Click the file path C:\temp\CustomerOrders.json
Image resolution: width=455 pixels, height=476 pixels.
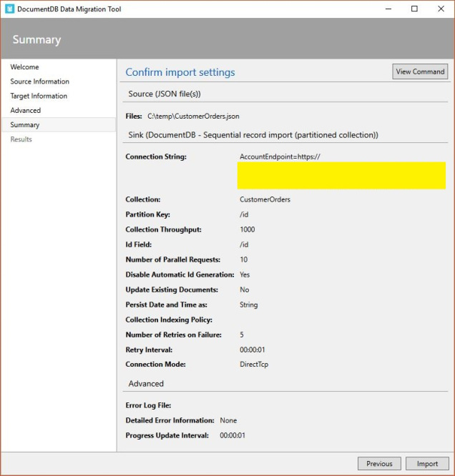point(193,116)
